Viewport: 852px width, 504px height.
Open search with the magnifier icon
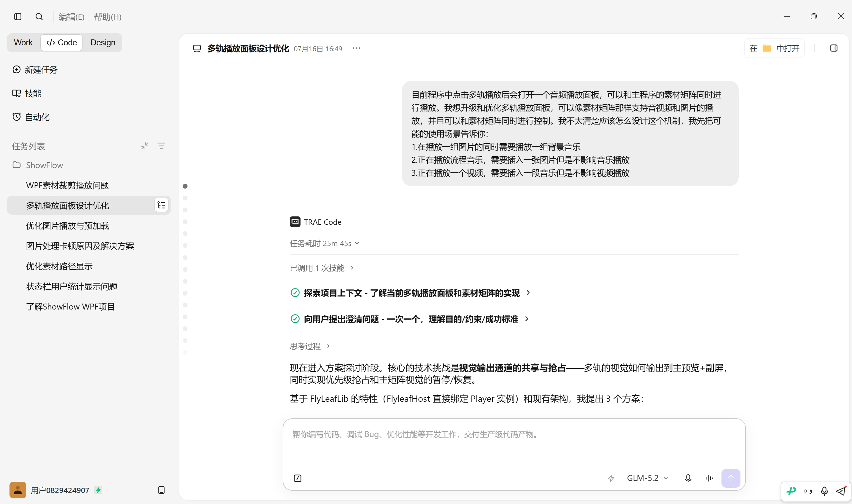coord(39,17)
